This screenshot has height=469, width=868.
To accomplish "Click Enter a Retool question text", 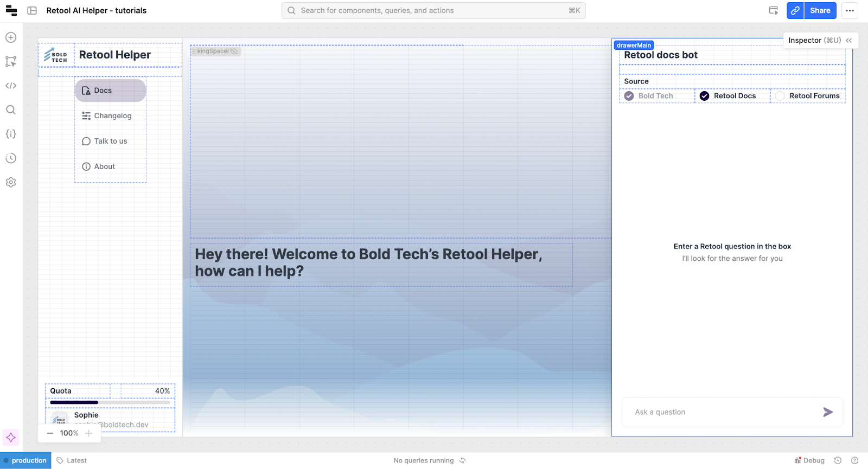I will (x=732, y=247).
